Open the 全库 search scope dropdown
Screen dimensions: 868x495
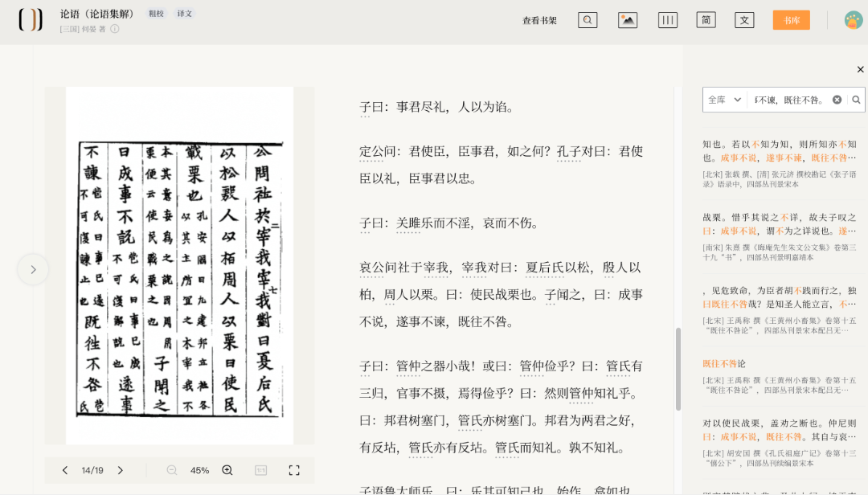[725, 99]
